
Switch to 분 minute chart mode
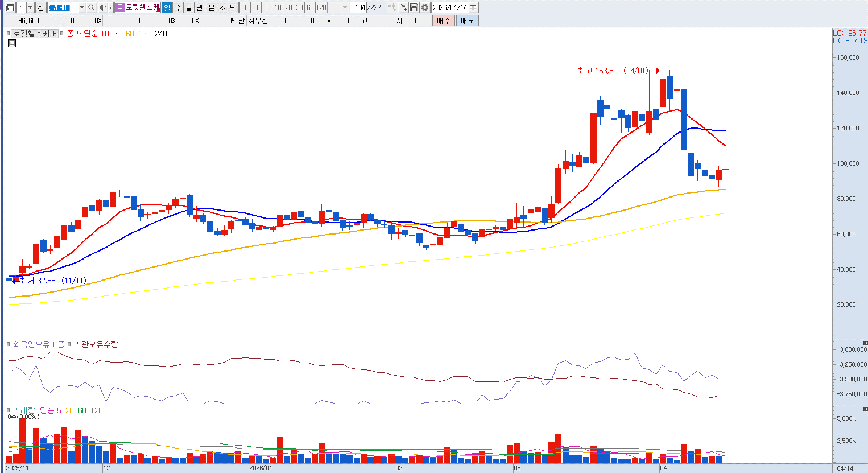point(211,7)
